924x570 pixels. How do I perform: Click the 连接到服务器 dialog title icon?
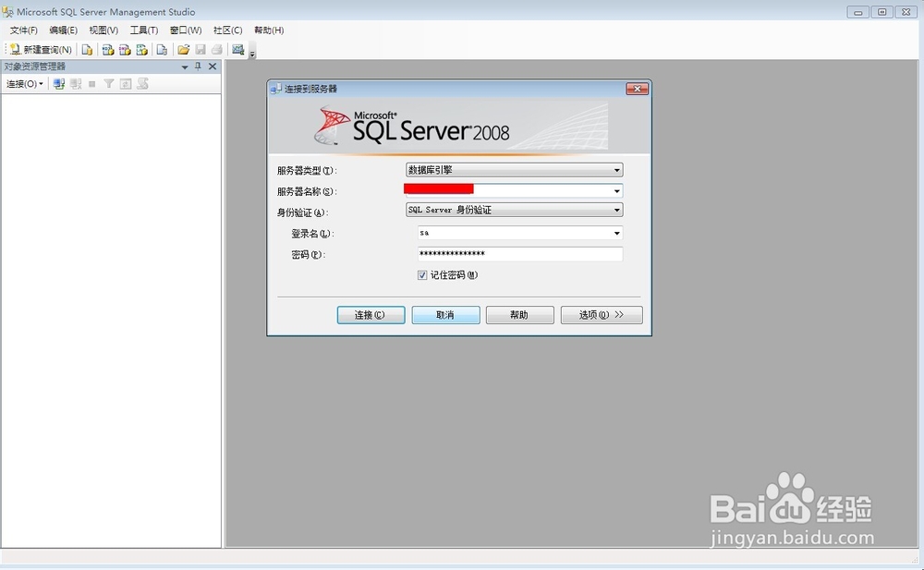275,89
